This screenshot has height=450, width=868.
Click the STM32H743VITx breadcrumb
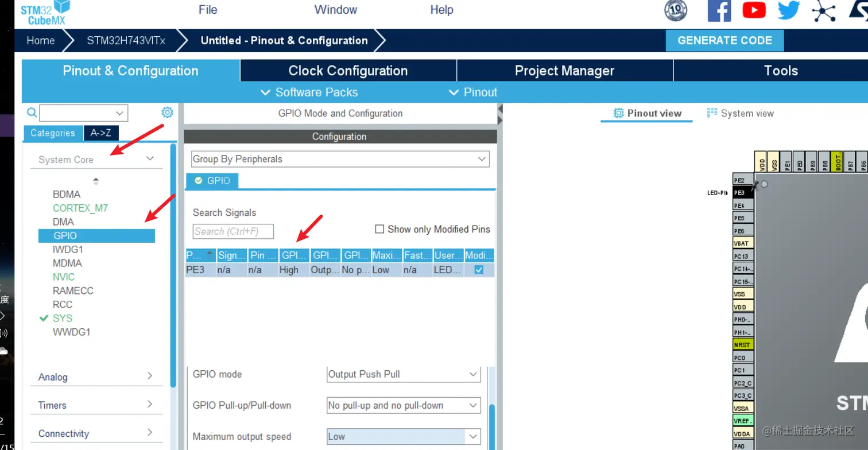[x=126, y=40]
